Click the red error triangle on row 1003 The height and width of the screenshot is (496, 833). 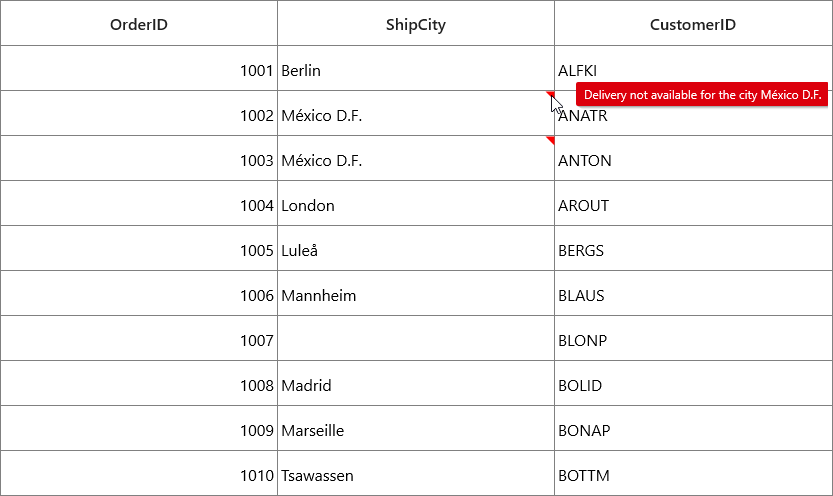pos(551,140)
